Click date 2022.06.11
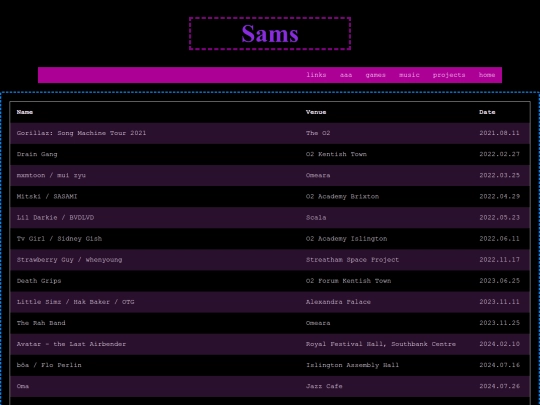Screen dimensions: 540x405 pos(499,239)
